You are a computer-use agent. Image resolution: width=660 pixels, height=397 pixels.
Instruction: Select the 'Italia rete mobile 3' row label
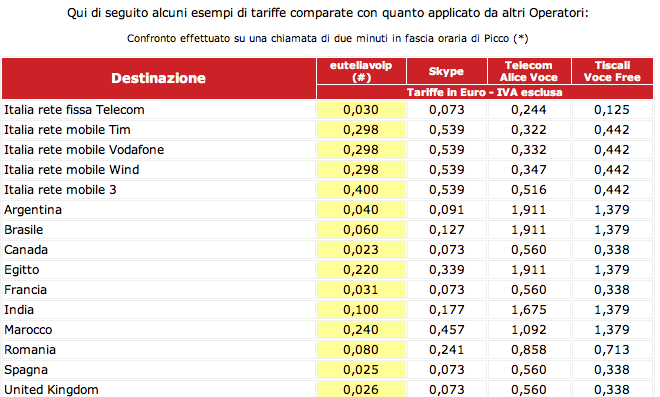(x=60, y=190)
